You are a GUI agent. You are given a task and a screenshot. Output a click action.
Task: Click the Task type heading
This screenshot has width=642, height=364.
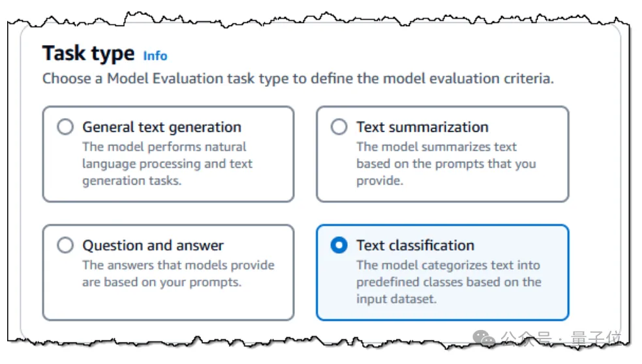pyautogui.click(x=89, y=53)
